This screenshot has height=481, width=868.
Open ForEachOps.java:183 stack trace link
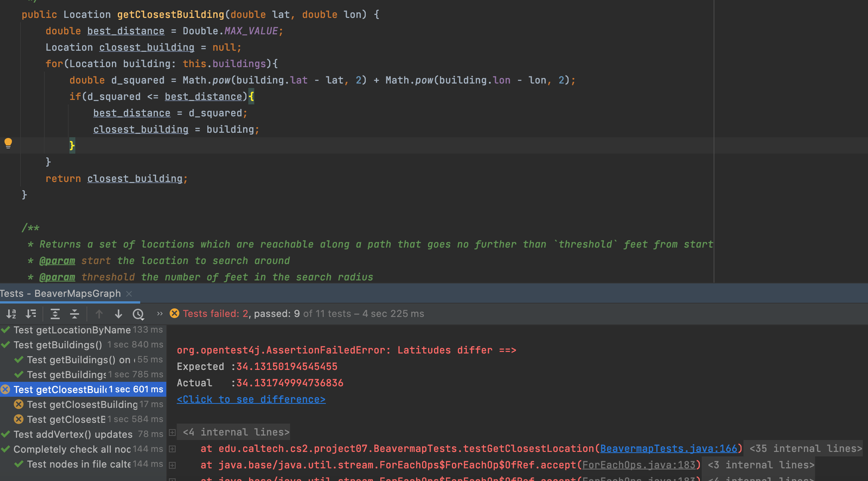pos(639,465)
